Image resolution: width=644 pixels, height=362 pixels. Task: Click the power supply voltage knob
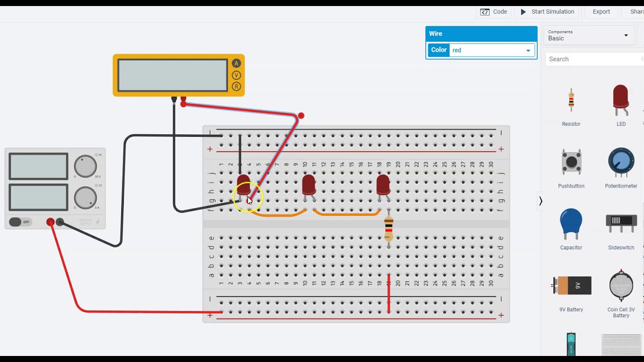click(x=85, y=166)
